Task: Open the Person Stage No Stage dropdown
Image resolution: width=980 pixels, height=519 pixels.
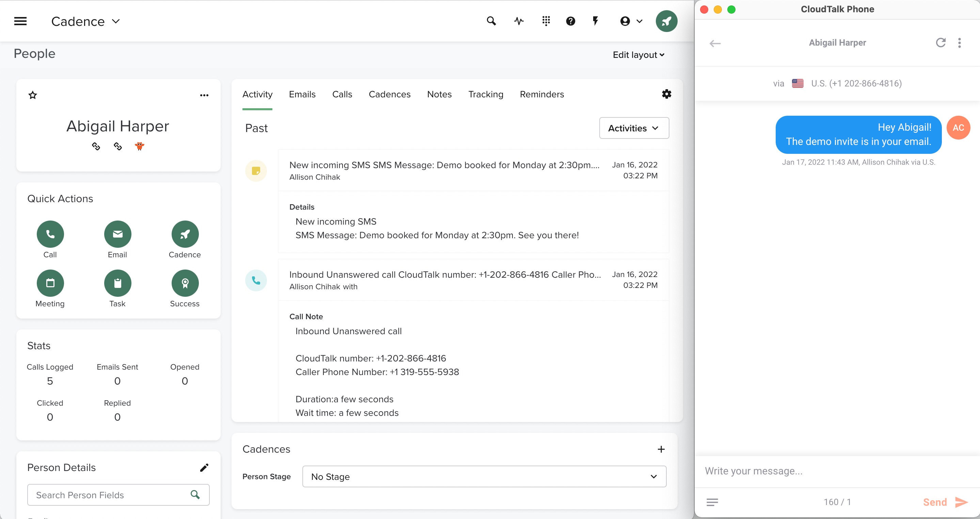Action: 484,476
